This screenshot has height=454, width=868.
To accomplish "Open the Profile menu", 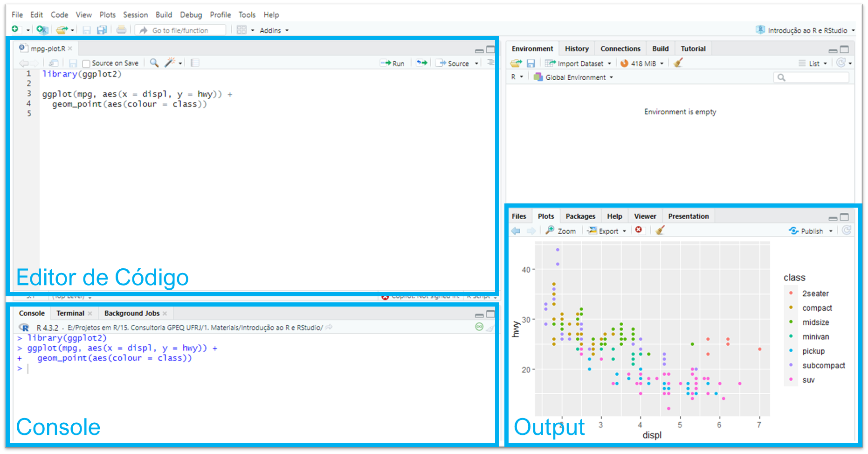I will tap(220, 14).
